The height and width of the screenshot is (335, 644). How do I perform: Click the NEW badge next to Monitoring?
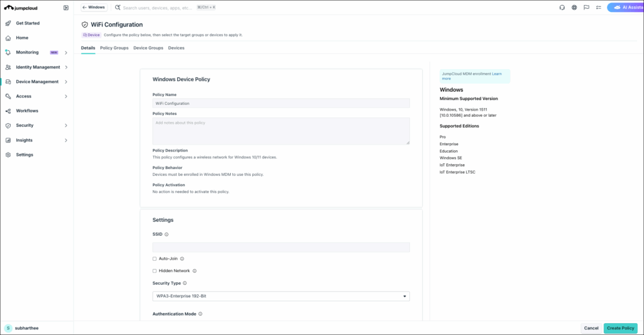(x=54, y=53)
